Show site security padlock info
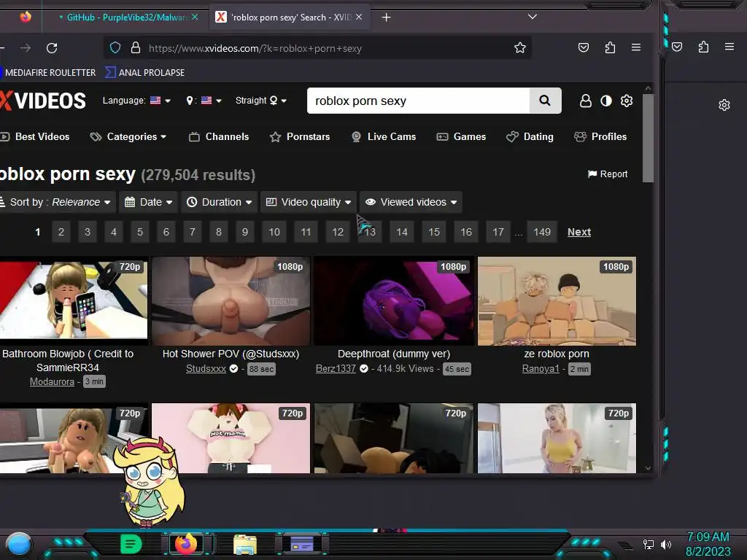This screenshot has height=560, width=747. pos(136,47)
